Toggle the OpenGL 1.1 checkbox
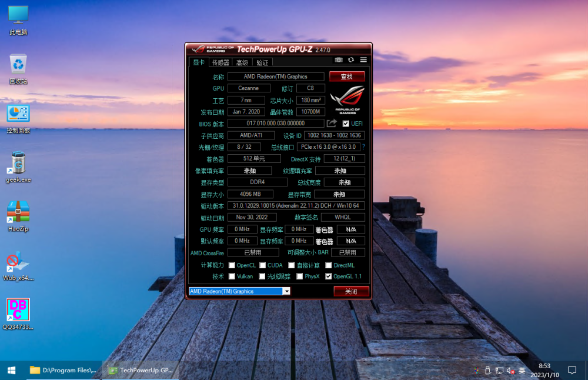 coord(329,276)
